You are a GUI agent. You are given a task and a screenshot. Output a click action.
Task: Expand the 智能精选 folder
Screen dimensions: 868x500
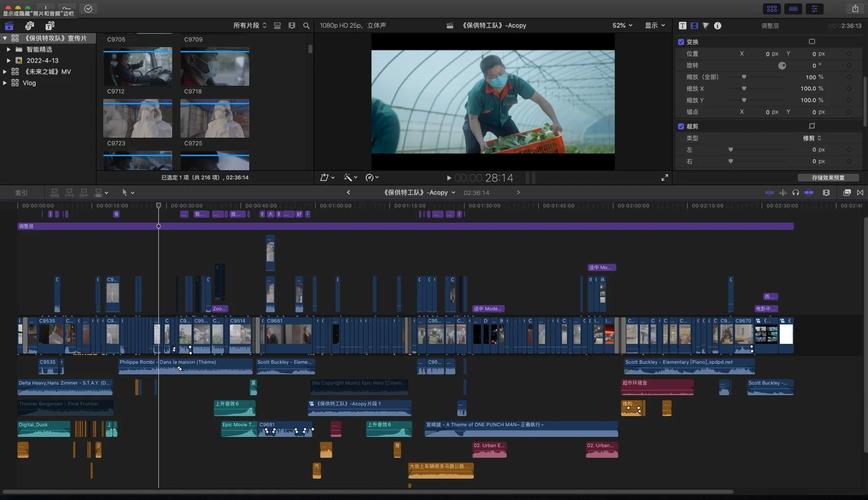pyautogui.click(x=8, y=49)
